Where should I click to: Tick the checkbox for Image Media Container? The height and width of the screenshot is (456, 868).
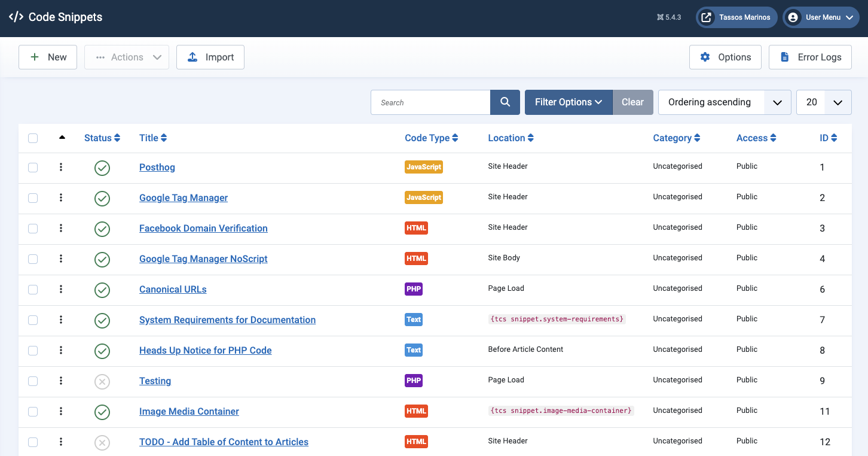point(33,412)
